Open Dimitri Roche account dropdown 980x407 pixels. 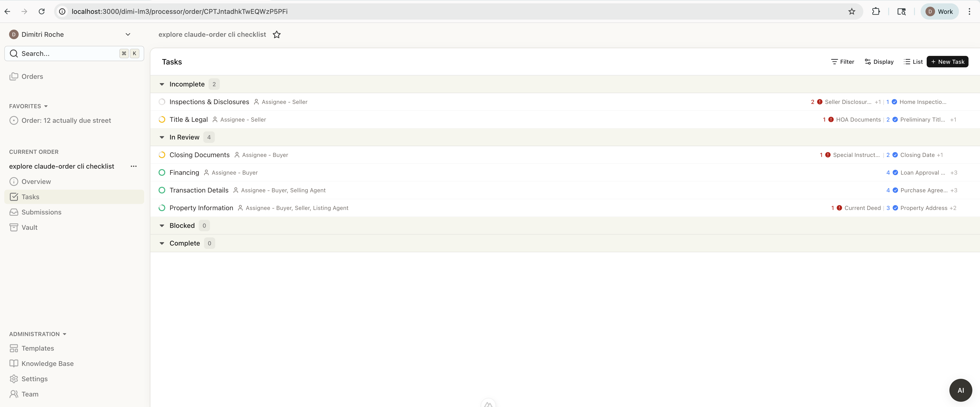click(x=128, y=34)
